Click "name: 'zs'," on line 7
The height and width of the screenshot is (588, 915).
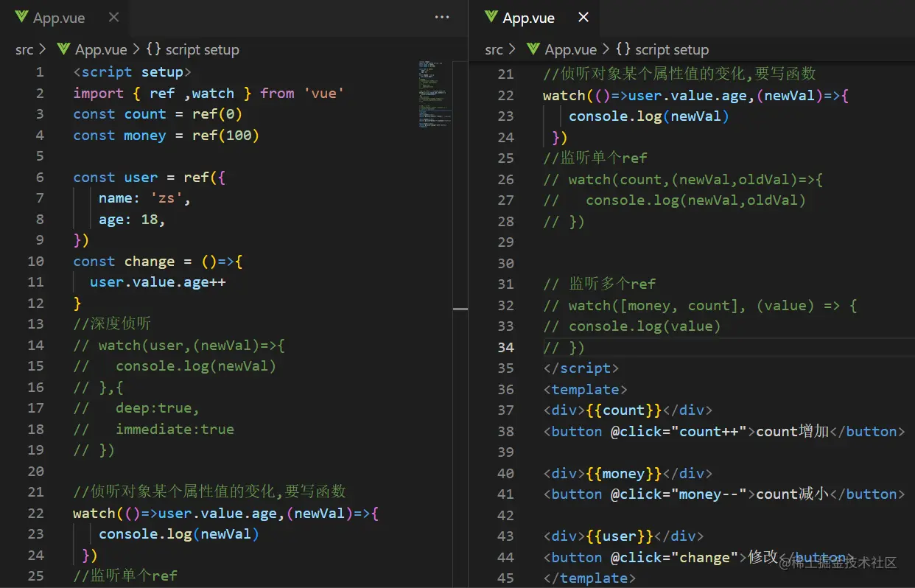click(x=145, y=198)
